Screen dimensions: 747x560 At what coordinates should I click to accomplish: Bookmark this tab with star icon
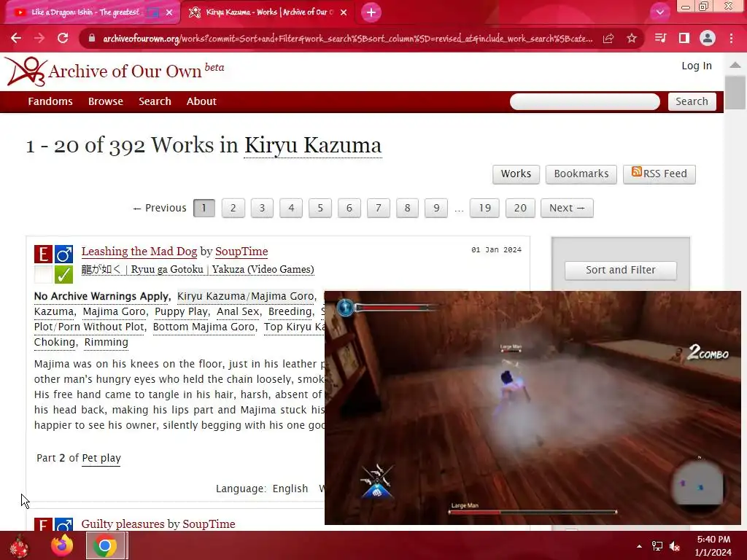(x=632, y=38)
